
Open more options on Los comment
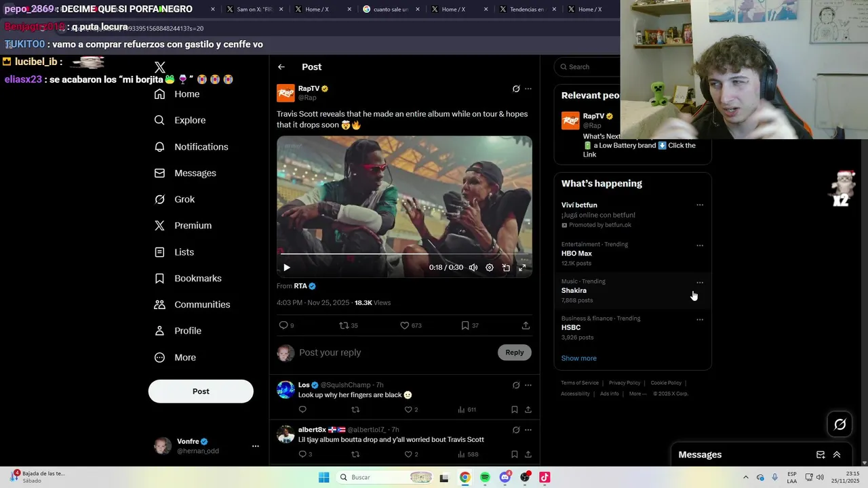point(528,385)
